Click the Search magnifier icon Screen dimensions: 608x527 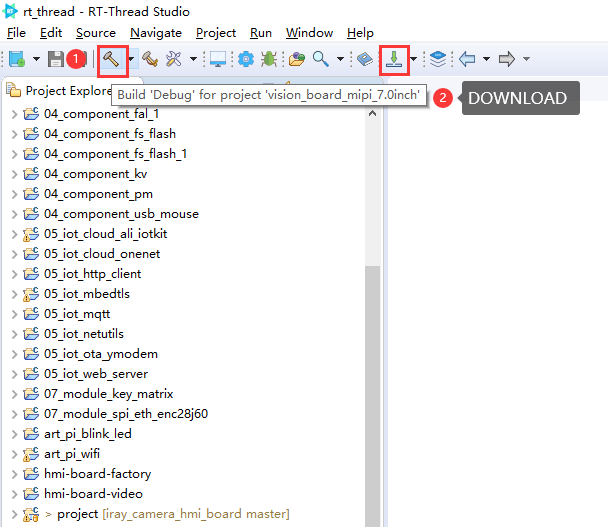point(321,59)
